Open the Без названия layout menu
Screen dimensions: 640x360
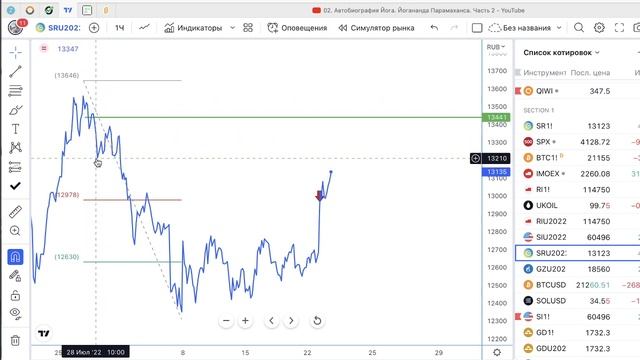(520, 28)
